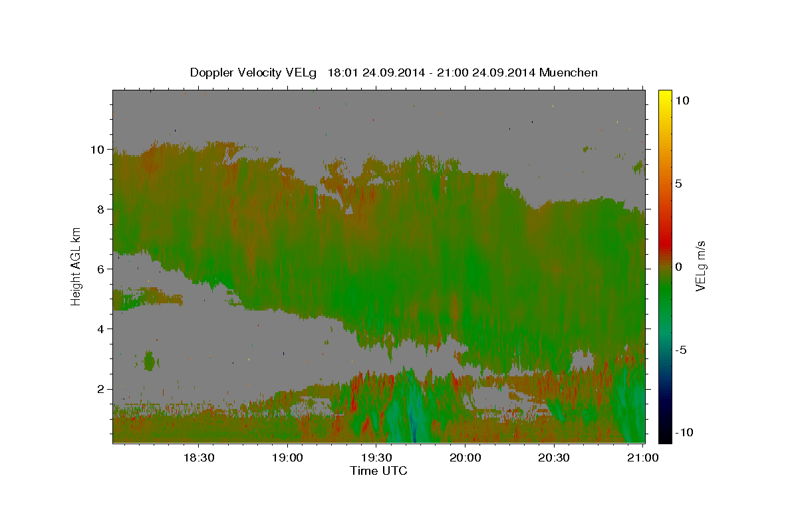Click the 'Time UTC' axis label

click(x=378, y=471)
